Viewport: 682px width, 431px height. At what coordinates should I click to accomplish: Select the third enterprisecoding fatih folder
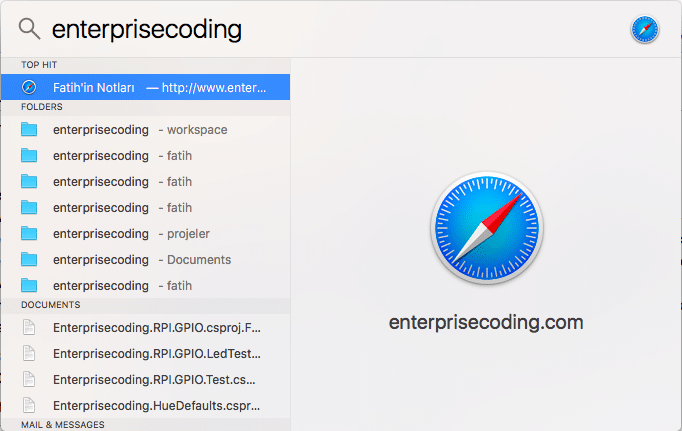click(146, 207)
